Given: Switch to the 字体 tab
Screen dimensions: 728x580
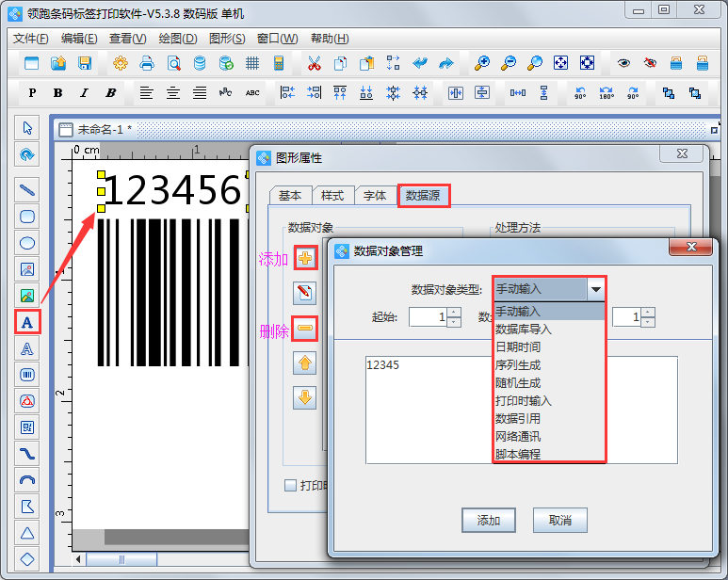Looking at the screenshot, I should coord(375,195).
